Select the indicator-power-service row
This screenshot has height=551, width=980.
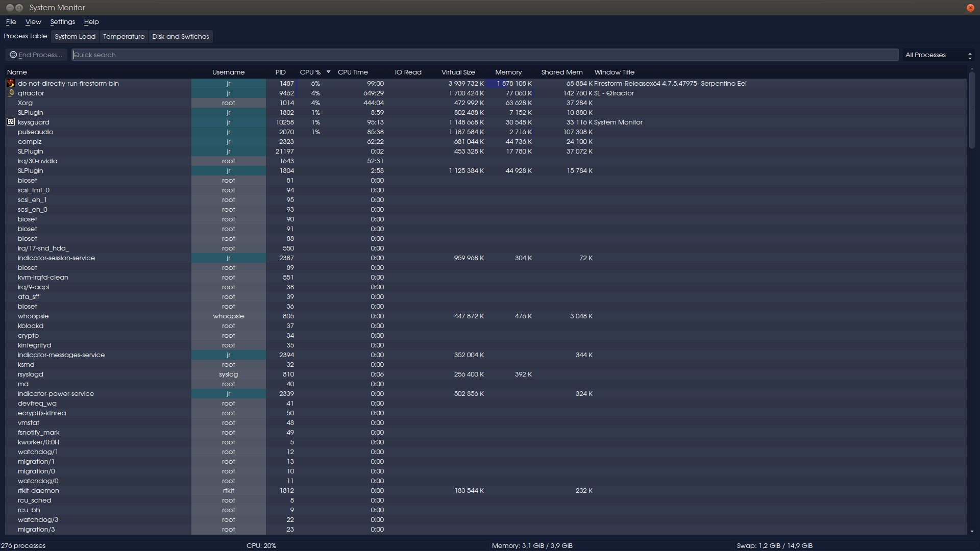(x=486, y=393)
